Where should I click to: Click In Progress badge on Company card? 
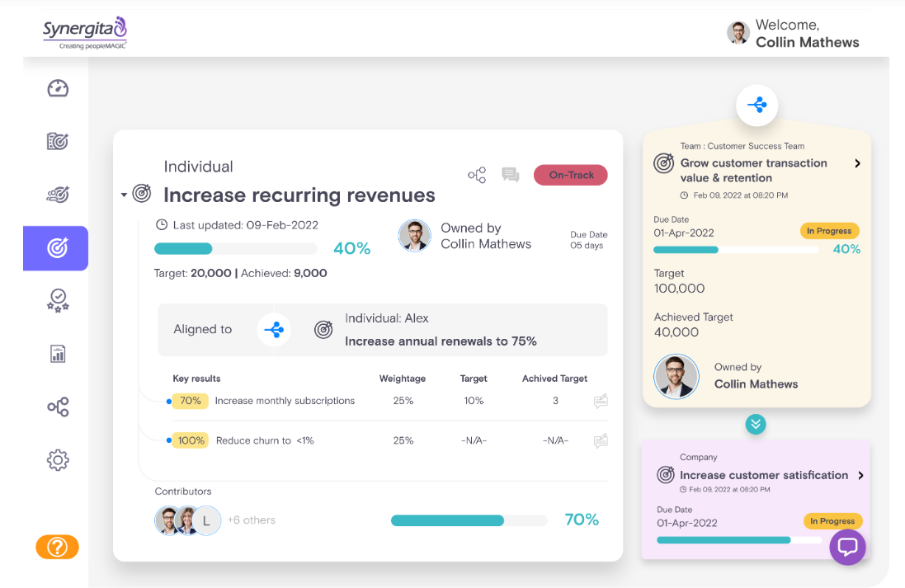pyautogui.click(x=833, y=521)
